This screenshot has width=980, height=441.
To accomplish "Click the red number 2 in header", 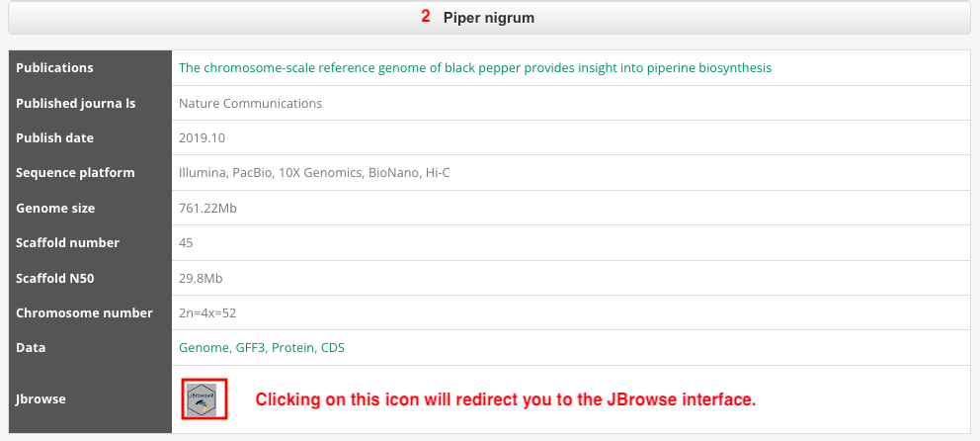I will [426, 17].
